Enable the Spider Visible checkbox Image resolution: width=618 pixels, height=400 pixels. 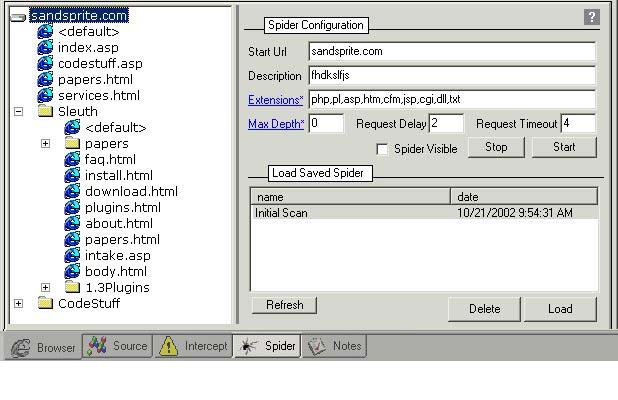click(x=382, y=149)
